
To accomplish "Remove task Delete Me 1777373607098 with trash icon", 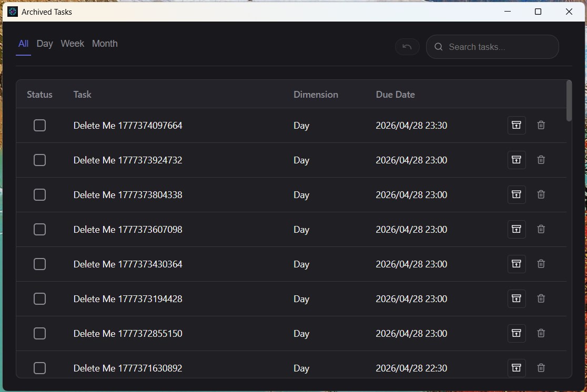I will 541,229.
